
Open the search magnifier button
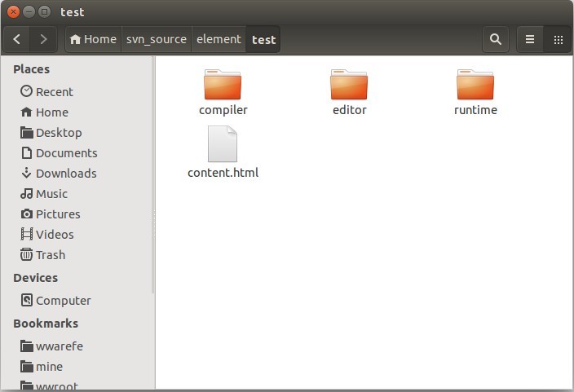click(x=495, y=39)
